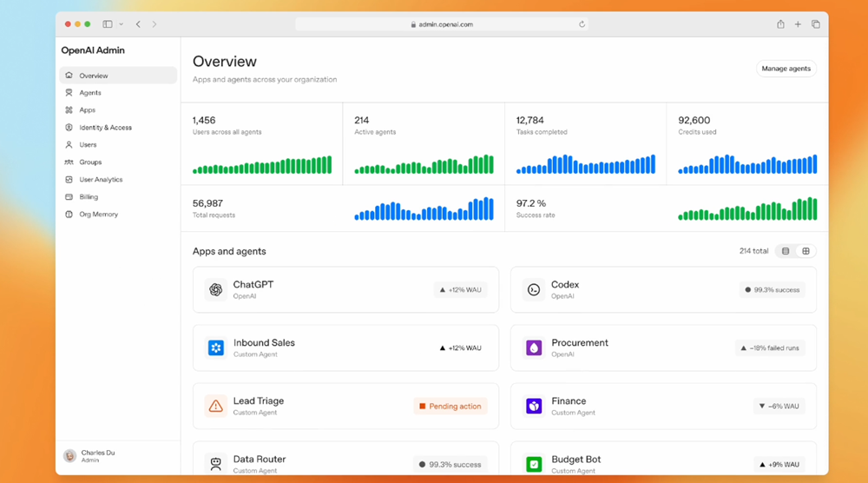Click the Lead Triage warning icon
868x483 pixels.
coord(216,406)
